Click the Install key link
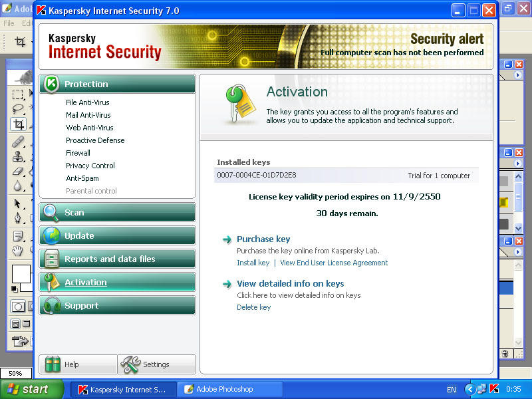The image size is (532, 399). coord(253,263)
